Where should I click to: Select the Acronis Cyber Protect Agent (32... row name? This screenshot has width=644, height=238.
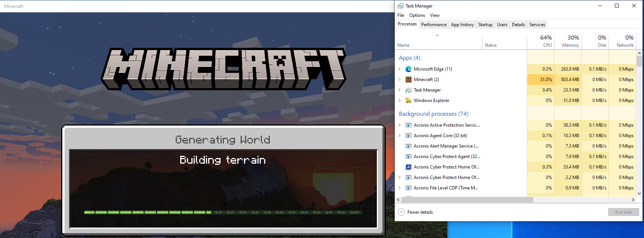tap(447, 157)
